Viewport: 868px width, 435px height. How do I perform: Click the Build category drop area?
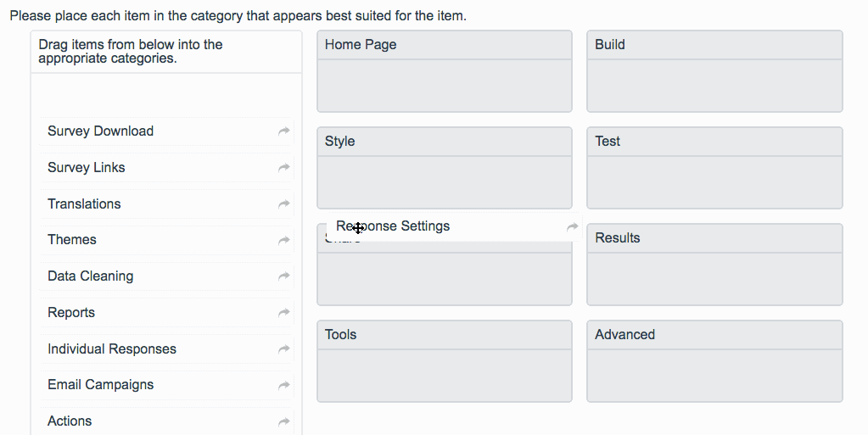click(x=714, y=85)
